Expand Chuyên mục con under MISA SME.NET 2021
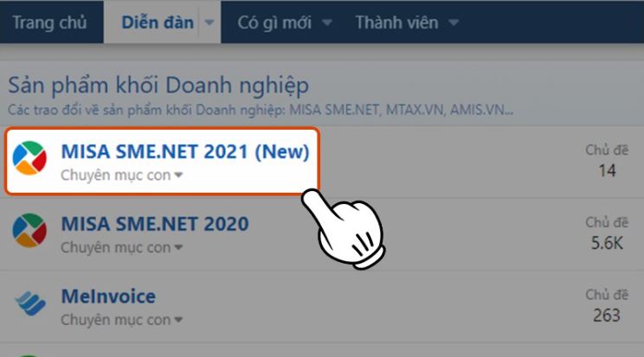Viewport: 644px width, 357px height. 121,175
